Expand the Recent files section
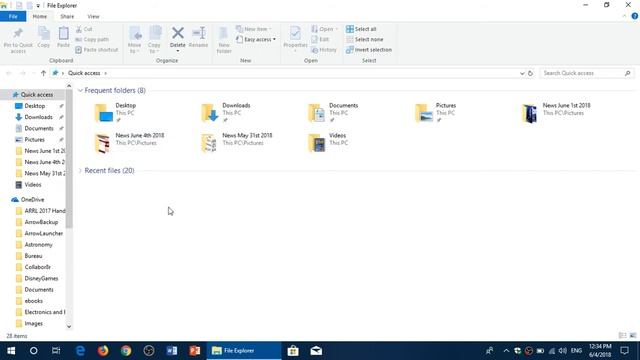This screenshot has width=640, height=360. coord(80,170)
